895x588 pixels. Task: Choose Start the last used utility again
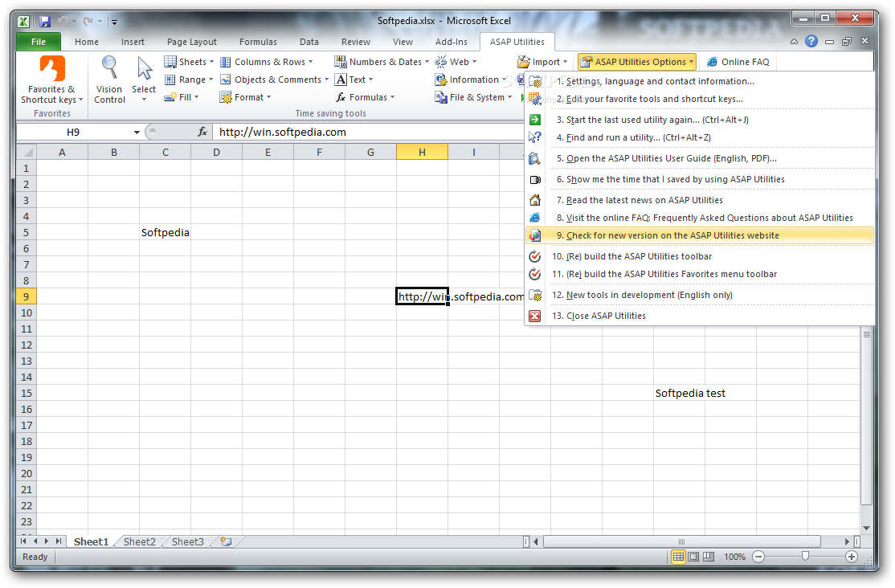pos(700,120)
